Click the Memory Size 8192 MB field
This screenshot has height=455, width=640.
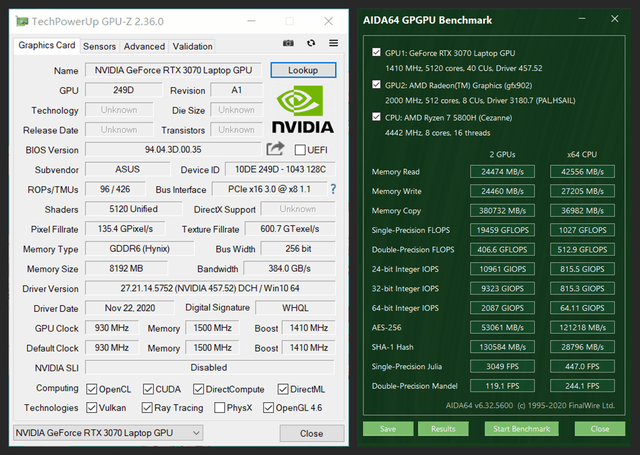(126, 269)
